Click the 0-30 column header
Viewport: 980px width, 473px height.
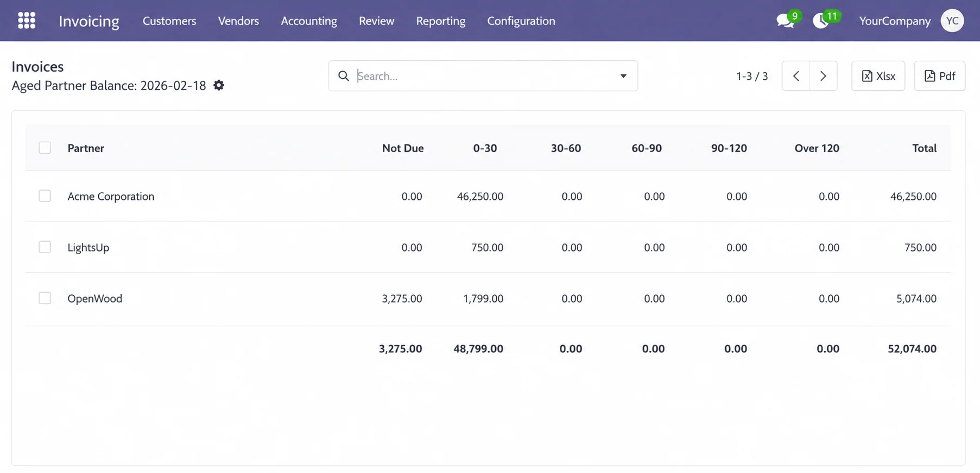[x=485, y=148]
